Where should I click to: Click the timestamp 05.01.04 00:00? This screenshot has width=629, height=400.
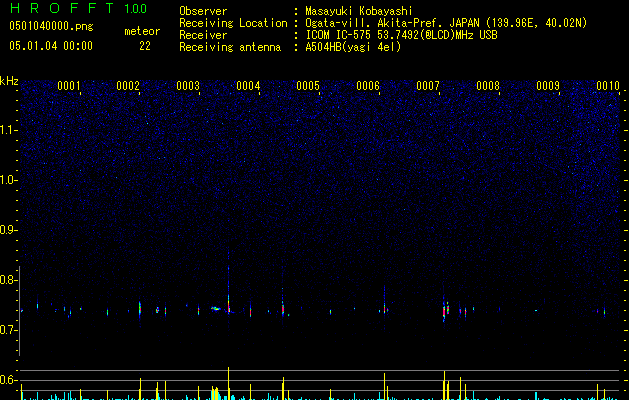(x=51, y=46)
